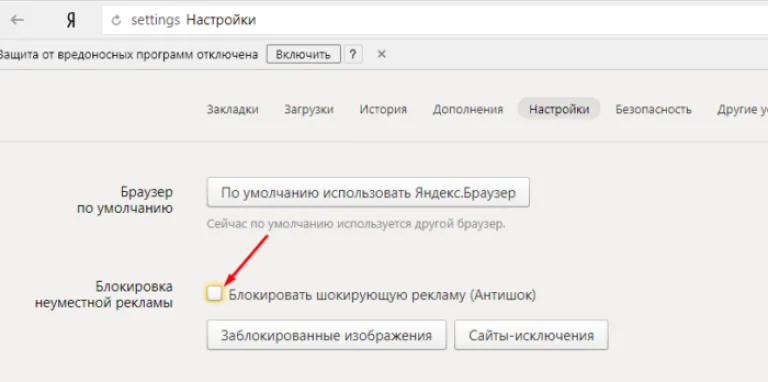Open the Закладки tab

(x=233, y=109)
